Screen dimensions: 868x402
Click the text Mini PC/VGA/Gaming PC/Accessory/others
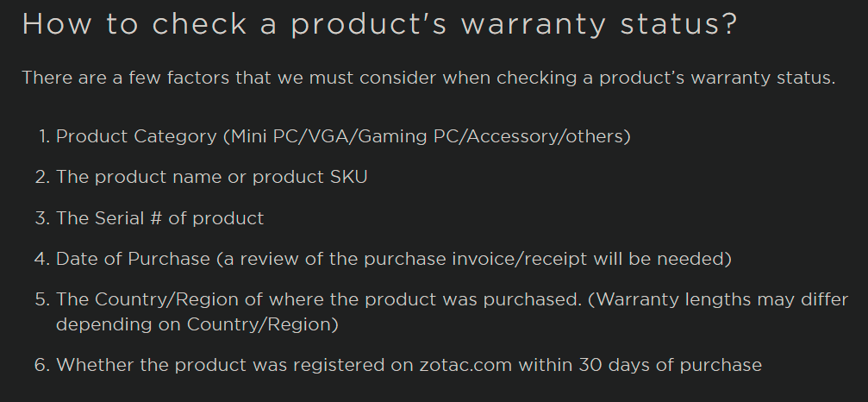[x=428, y=136]
